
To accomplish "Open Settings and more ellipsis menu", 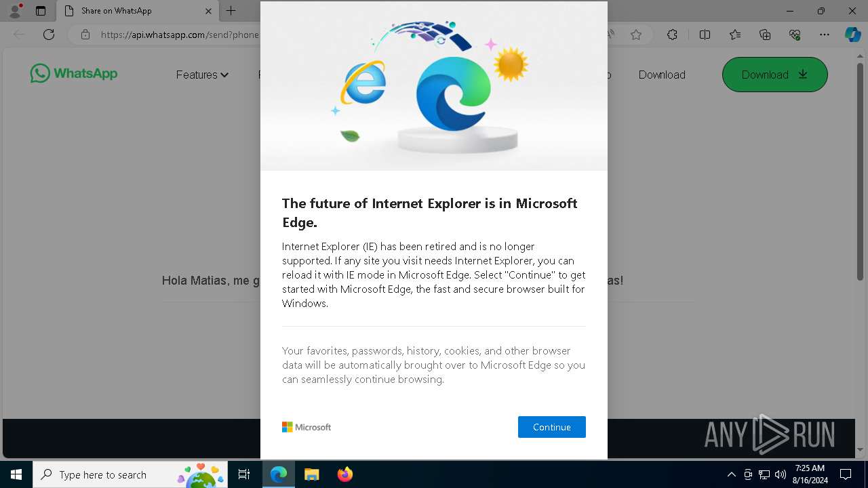I will [825, 35].
